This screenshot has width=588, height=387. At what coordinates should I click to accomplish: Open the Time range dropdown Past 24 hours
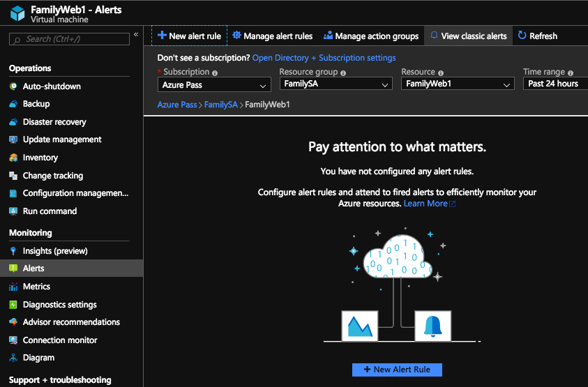click(555, 84)
